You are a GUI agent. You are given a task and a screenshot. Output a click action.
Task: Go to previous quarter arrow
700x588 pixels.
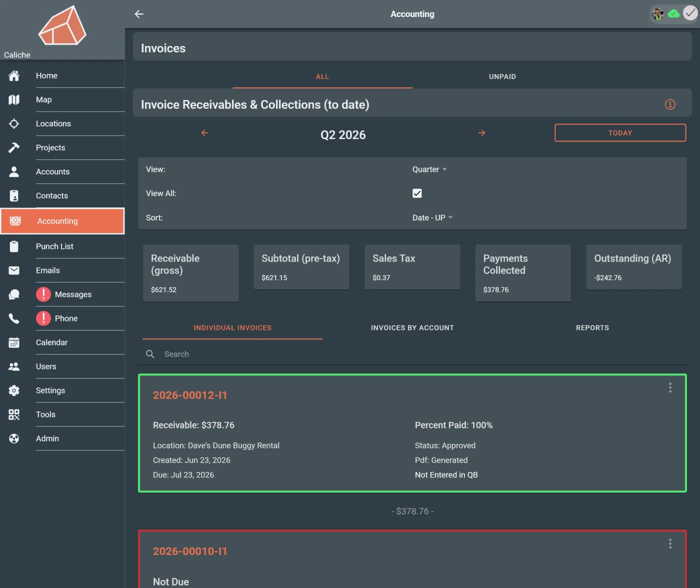204,133
